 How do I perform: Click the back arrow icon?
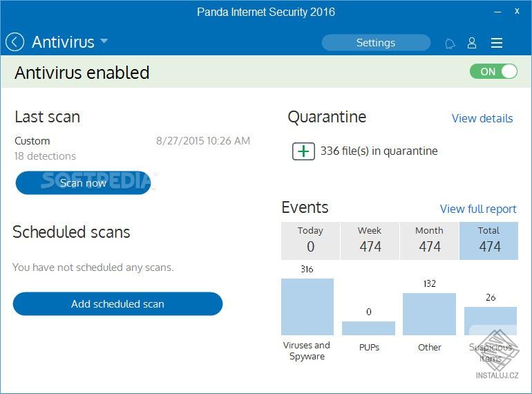click(15, 42)
